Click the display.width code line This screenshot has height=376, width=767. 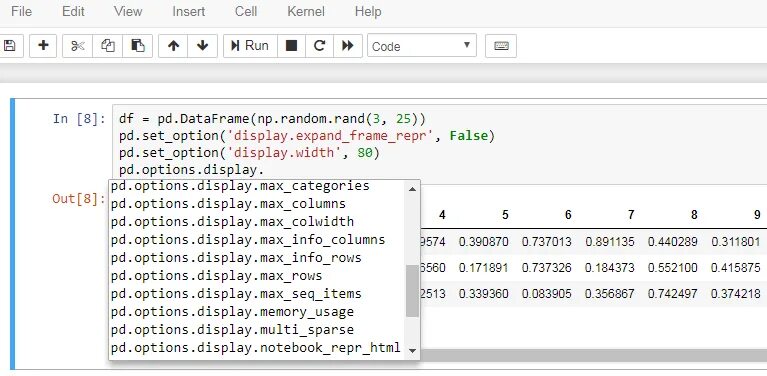[x=249, y=153]
